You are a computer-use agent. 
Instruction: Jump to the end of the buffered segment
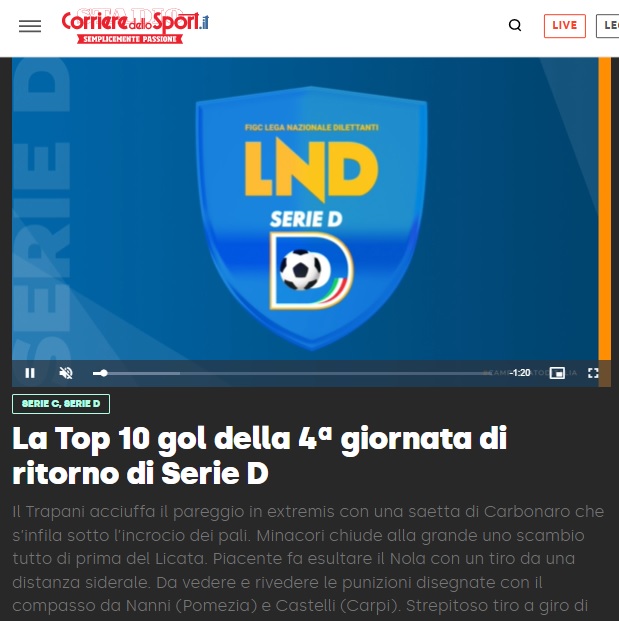pos(180,373)
